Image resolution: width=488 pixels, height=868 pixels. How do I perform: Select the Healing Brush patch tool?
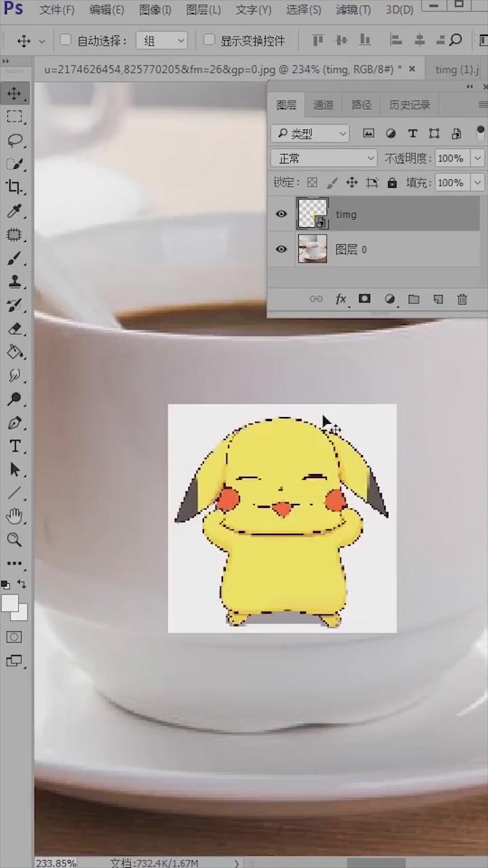point(15,235)
